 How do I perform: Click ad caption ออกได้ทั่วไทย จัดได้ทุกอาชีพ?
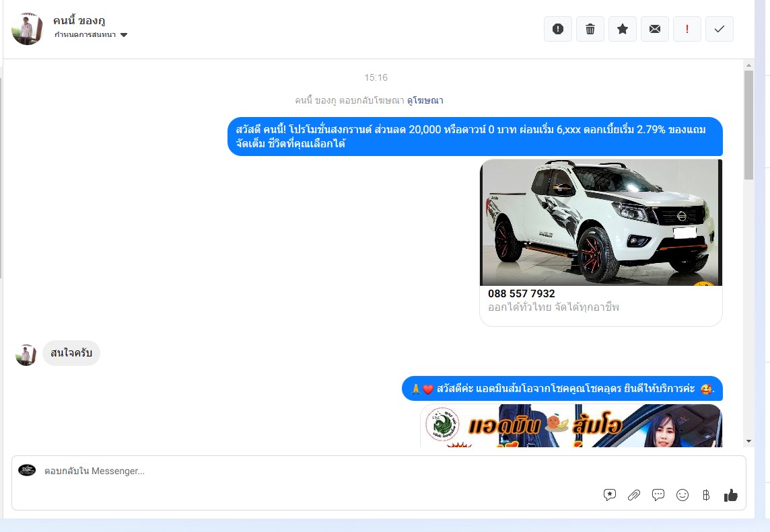553,307
